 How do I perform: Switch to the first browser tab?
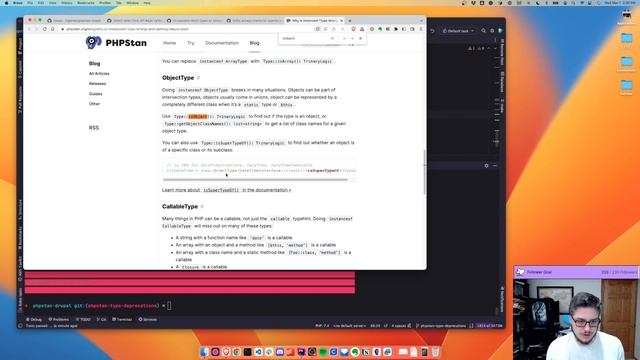[x=74, y=20]
